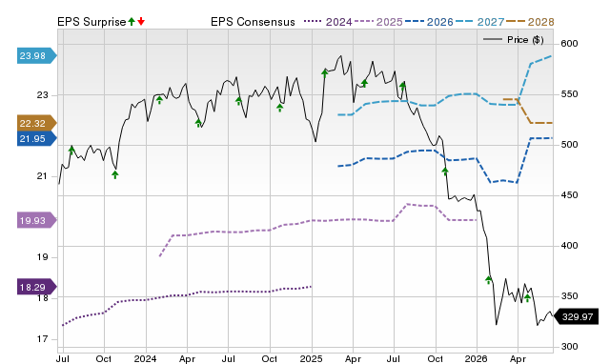This screenshot has height=364, width=610.
Task: Click the 550 price axis label
Action: click(569, 94)
